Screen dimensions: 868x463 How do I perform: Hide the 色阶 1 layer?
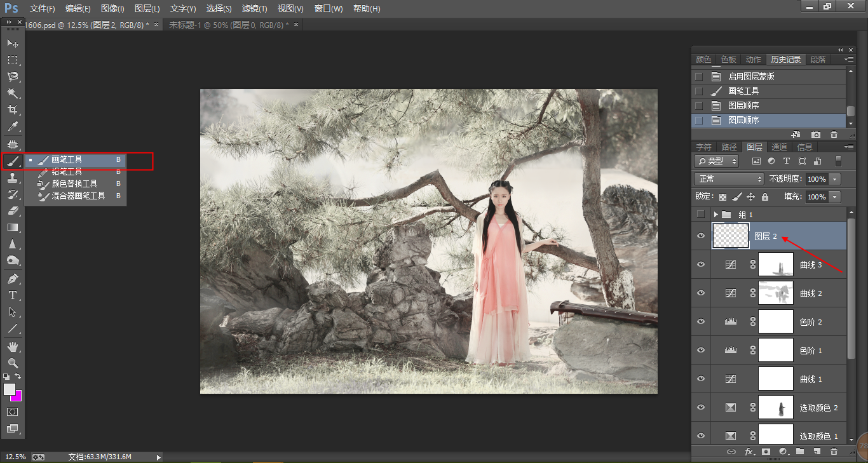click(701, 351)
